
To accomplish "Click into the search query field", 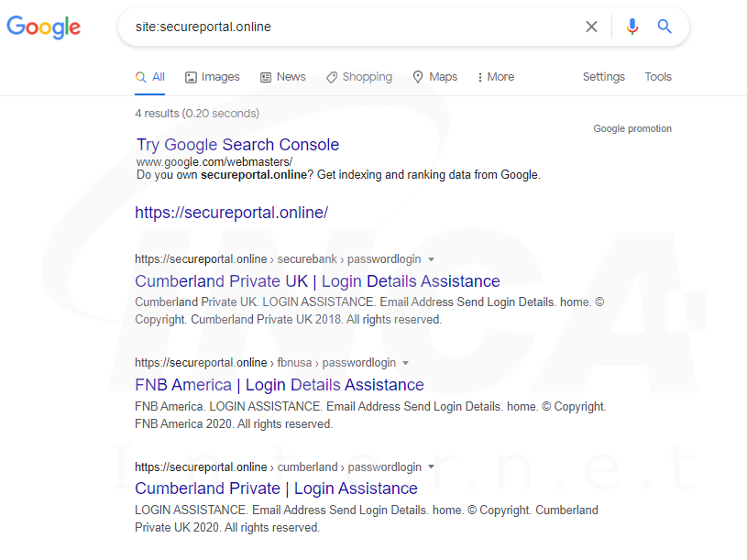I will point(353,27).
